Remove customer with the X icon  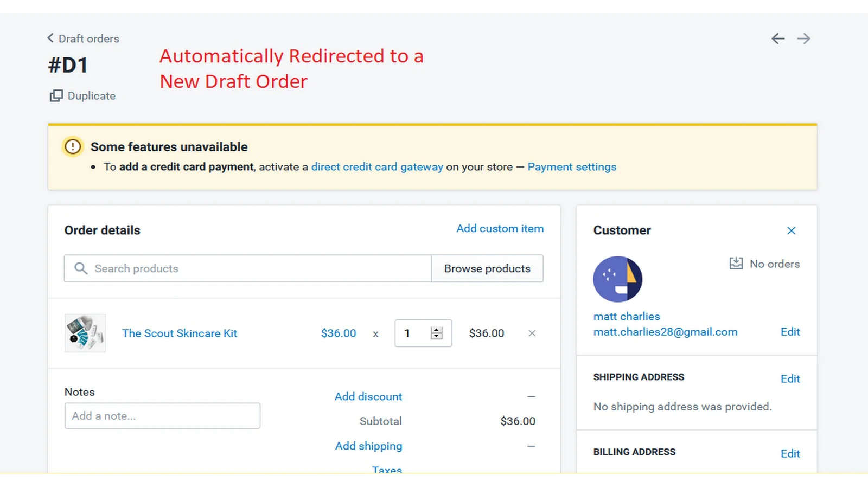[792, 230]
